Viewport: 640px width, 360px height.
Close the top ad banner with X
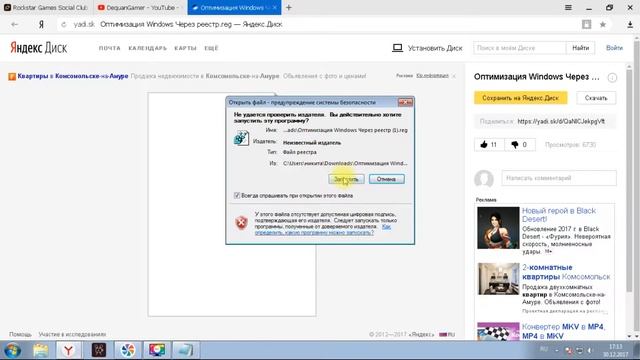tap(454, 76)
